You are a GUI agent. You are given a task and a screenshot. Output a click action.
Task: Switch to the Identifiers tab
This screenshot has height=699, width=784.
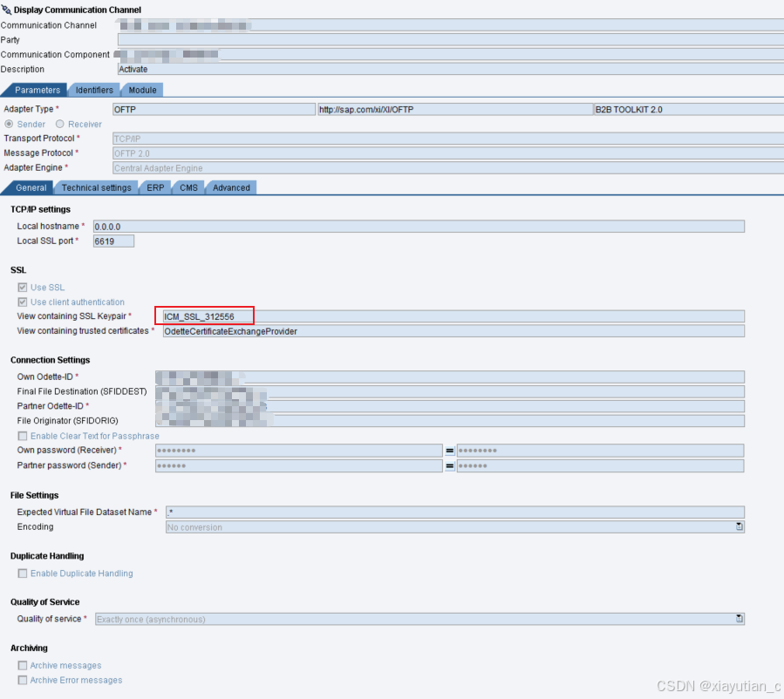[94, 90]
